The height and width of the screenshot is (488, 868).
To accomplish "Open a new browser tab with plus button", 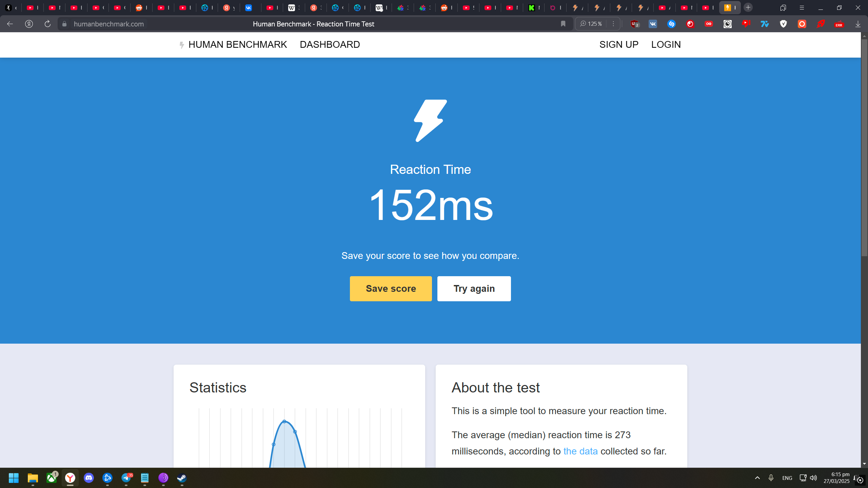I will [x=748, y=7].
